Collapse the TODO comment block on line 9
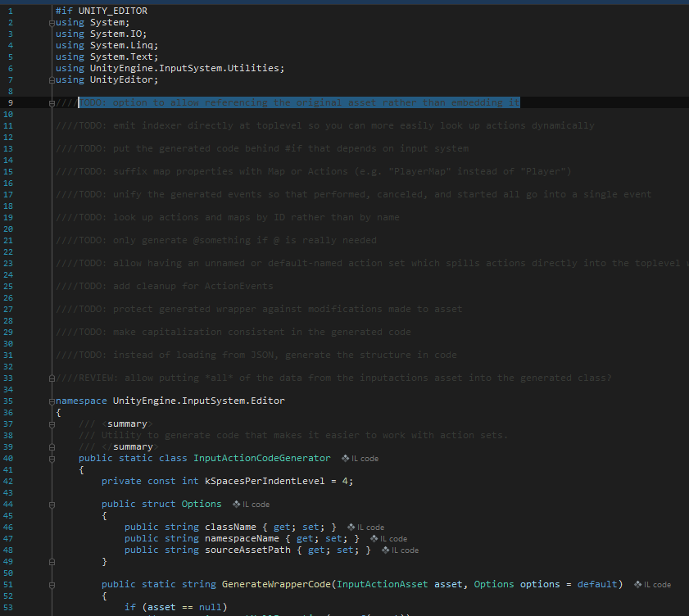This screenshot has height=616, width=689. pyautogui.click(x=52, y=102)
